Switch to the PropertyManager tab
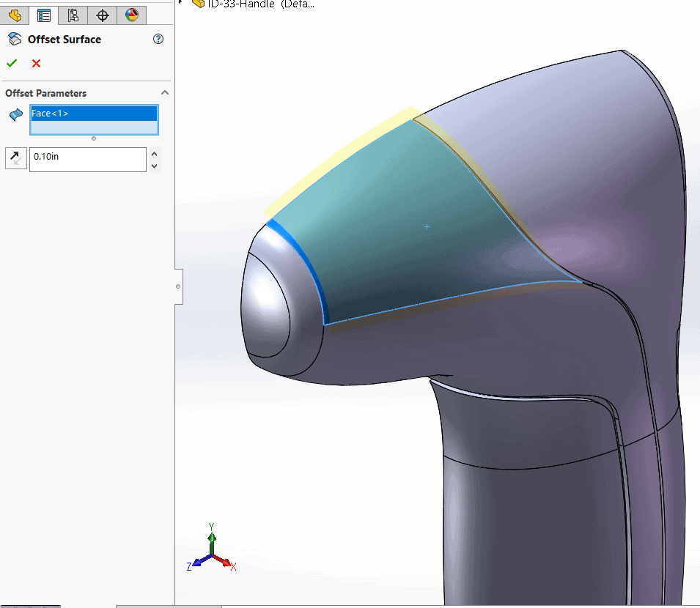This screenshot has height=608, width=700. click(x=44, y=15)
